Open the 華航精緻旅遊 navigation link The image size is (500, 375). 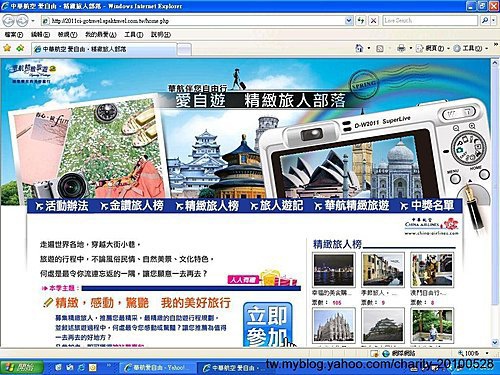(352, 206)
